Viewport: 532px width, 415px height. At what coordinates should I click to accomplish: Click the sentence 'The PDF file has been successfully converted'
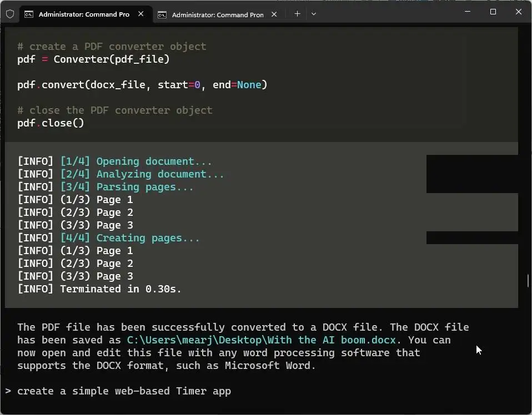coord(152,327)
